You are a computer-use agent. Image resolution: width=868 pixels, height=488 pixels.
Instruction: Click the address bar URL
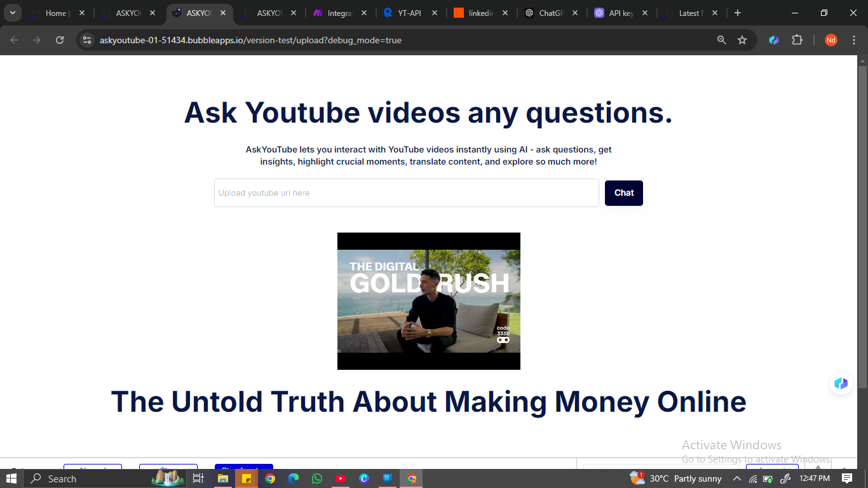pos(250,40)
